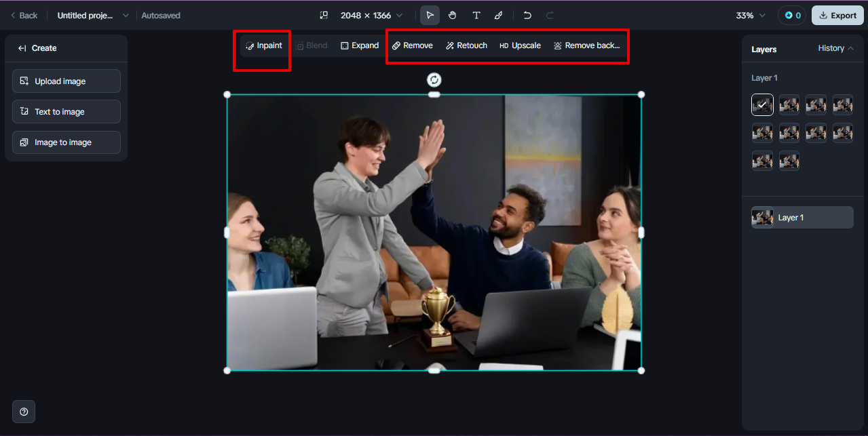
Task: Click the Autosaved status text
Action: 161,15
